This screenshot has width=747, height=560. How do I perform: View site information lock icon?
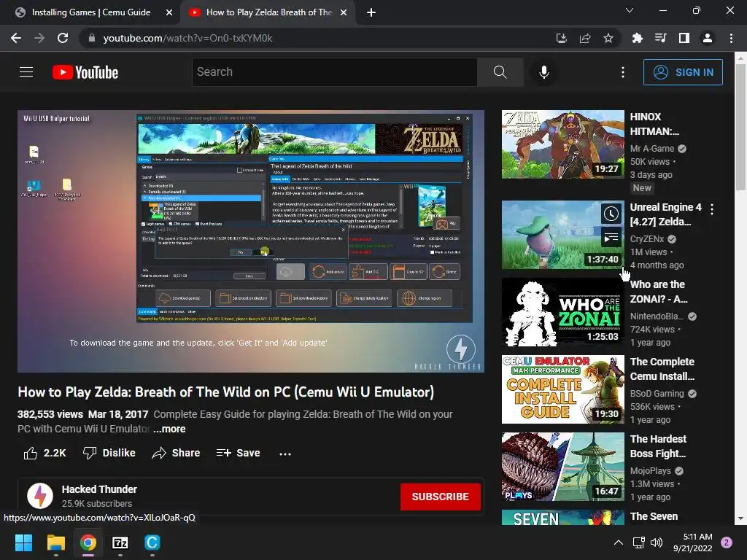tap(91, 38)
